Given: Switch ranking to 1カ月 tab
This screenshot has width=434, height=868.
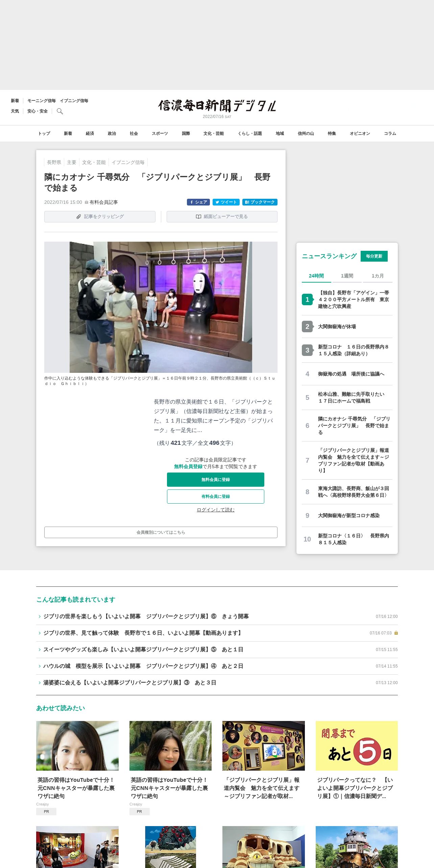Looking at the screenshot, I should 378,276.
